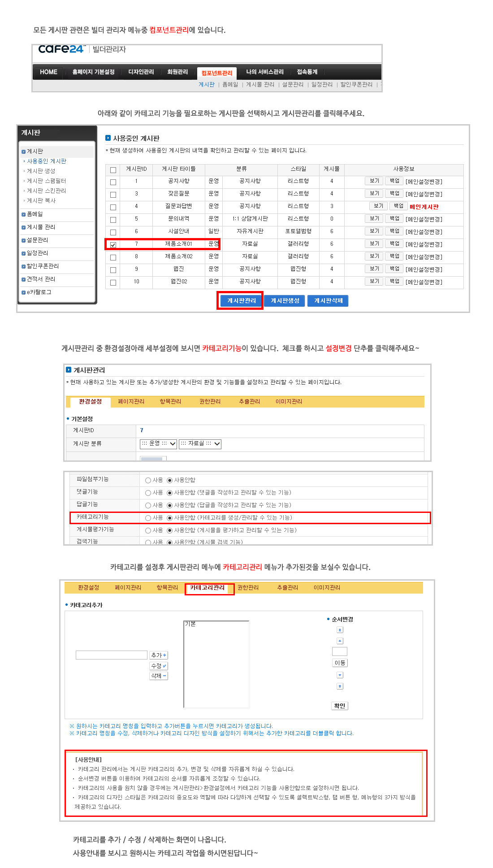Open the 운영 board type dropdown
This screenshot has width=493, height=868.
(158, 444)
